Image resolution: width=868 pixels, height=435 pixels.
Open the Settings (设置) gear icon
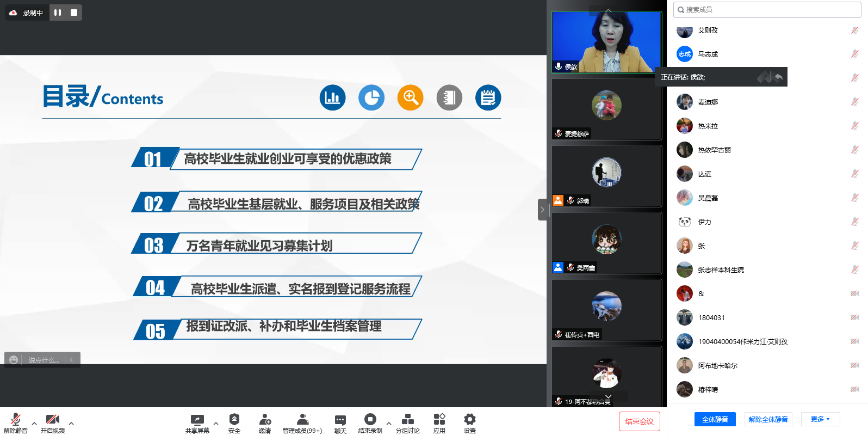470,420
